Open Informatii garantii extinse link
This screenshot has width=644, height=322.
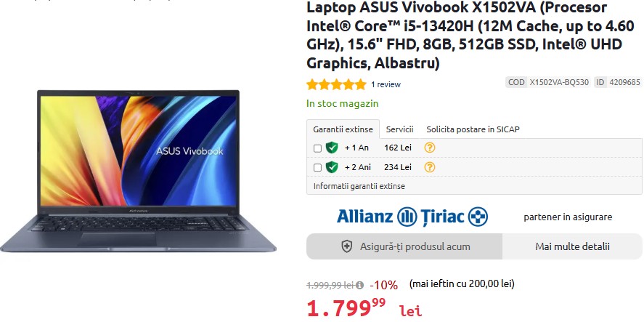359,186
